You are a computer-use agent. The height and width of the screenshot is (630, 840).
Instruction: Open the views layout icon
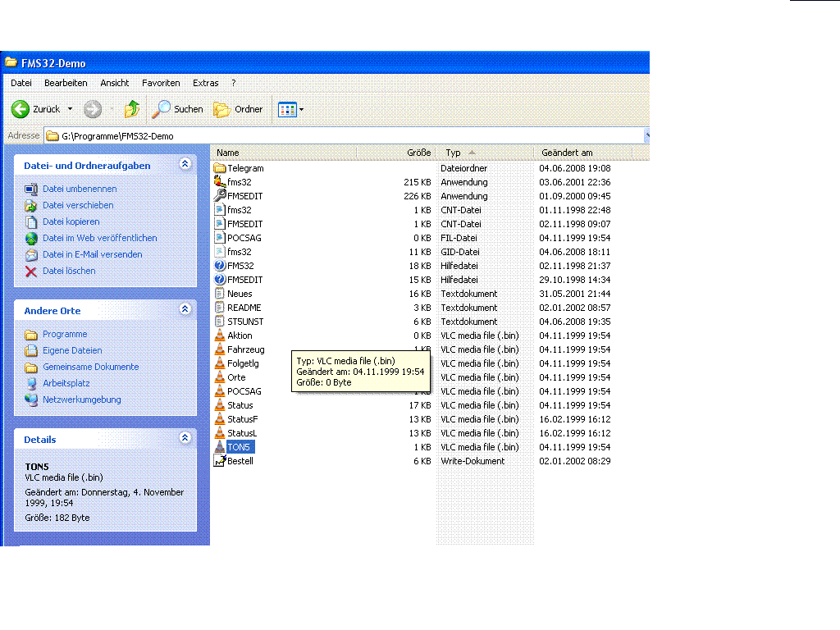click(x=287, y=109)
